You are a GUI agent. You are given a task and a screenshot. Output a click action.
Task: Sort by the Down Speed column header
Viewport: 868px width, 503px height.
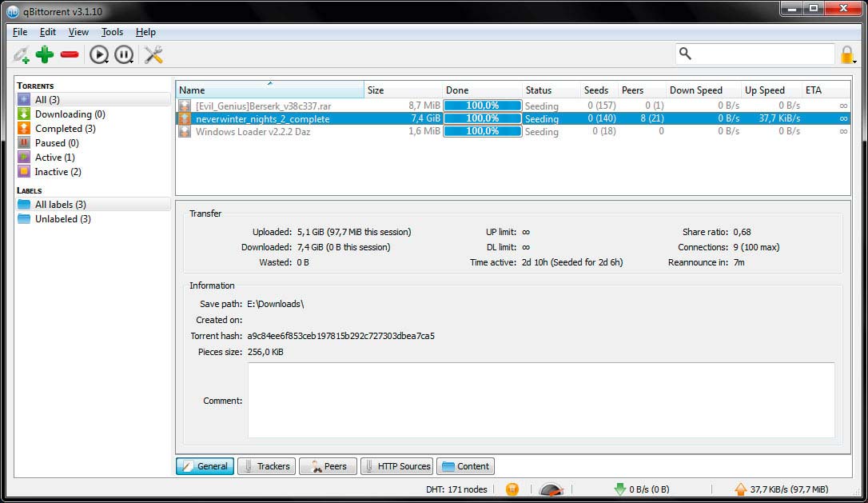coord(703,90)
